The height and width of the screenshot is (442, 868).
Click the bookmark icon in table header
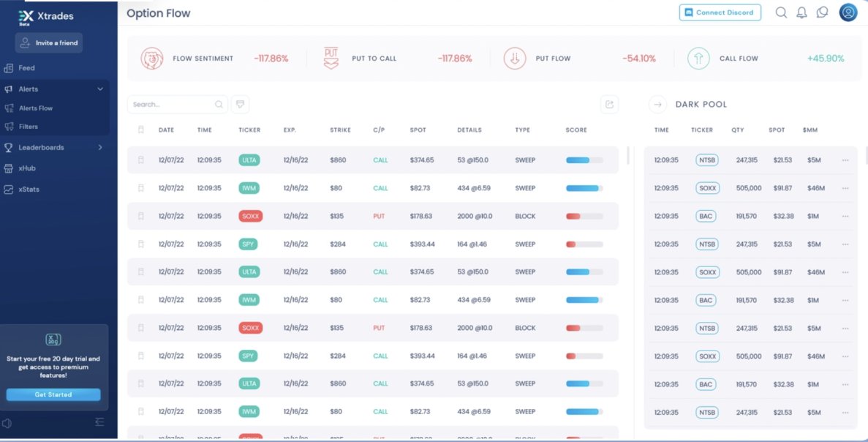click(140, 130)
